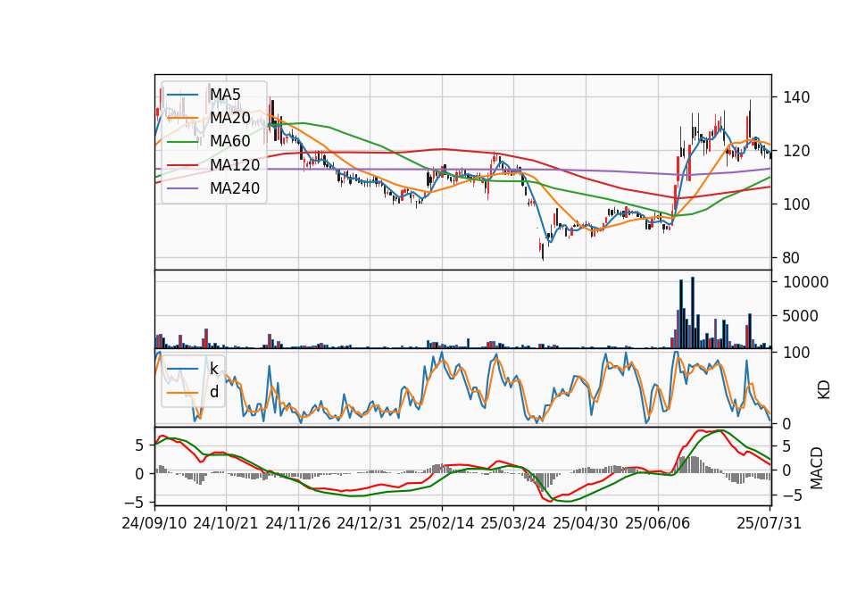This screenshot has height=616, width=857.
Task: Click the 24/10/21 date label
Action: 226,523
